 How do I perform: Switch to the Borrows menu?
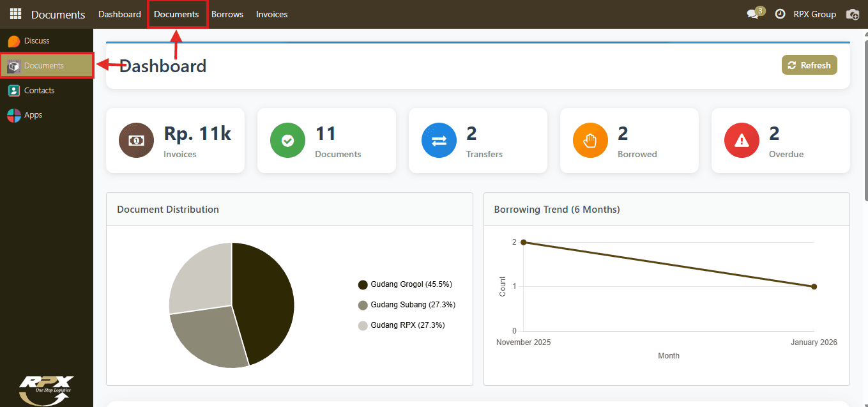click(227, 14)
